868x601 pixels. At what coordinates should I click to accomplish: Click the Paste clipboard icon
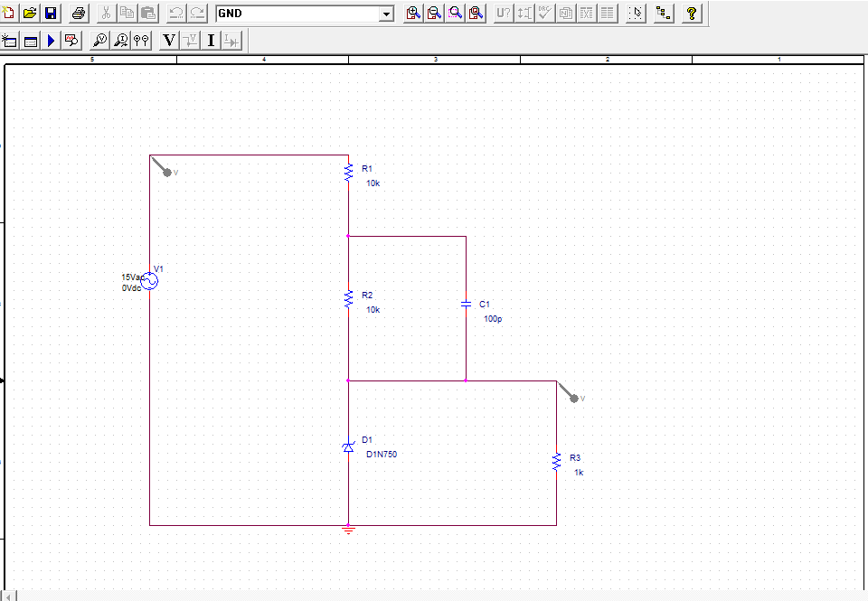coord(148,14)
